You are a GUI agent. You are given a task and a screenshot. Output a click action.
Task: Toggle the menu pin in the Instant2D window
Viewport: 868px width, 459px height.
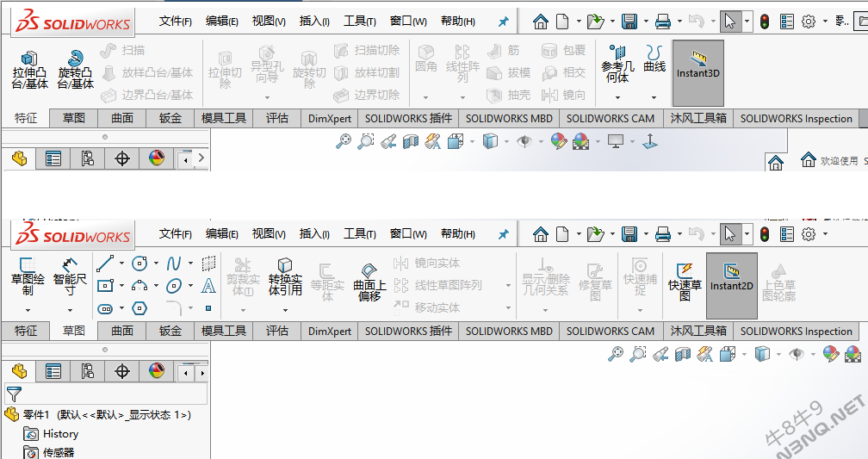(503, 234)
